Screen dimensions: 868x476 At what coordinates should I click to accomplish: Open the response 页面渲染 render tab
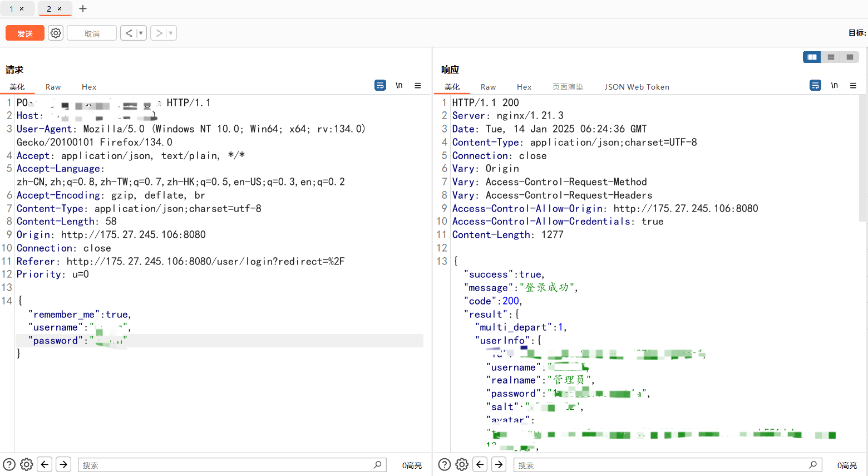click(568, 87)
